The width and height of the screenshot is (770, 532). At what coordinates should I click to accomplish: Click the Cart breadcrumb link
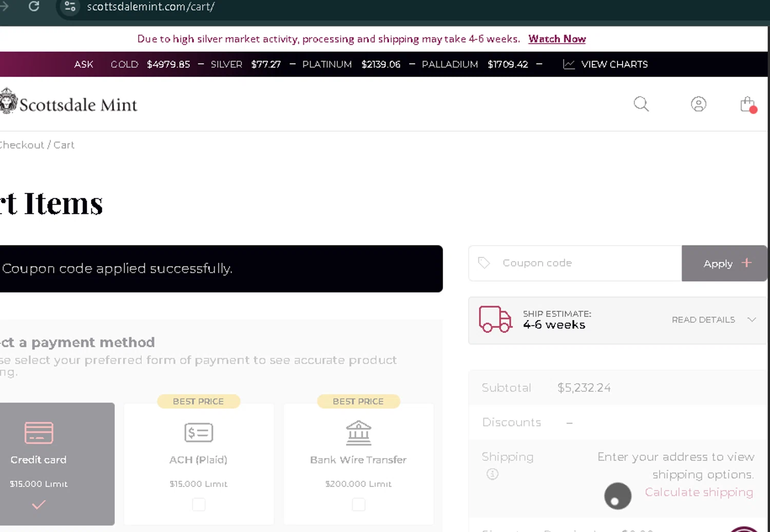(64, 145)
